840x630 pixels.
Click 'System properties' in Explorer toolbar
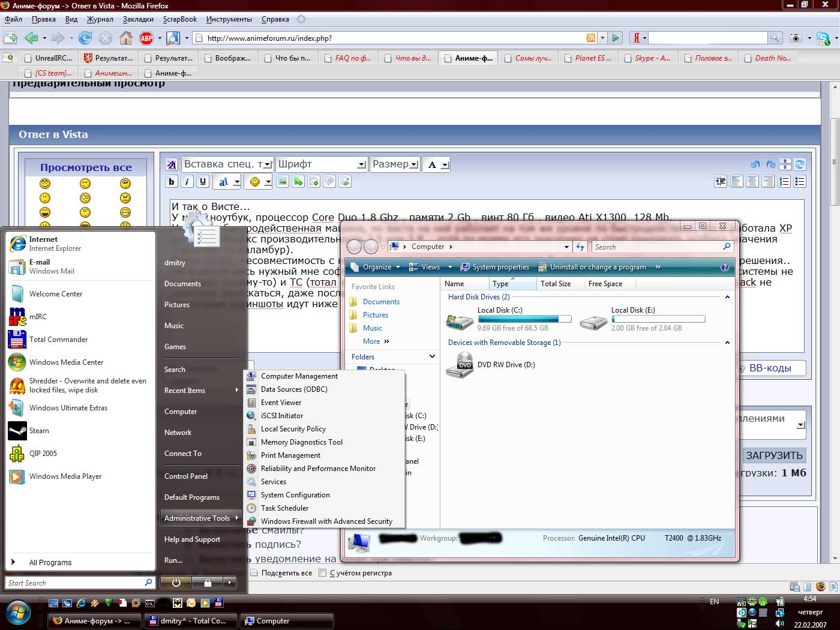point(495,267)
